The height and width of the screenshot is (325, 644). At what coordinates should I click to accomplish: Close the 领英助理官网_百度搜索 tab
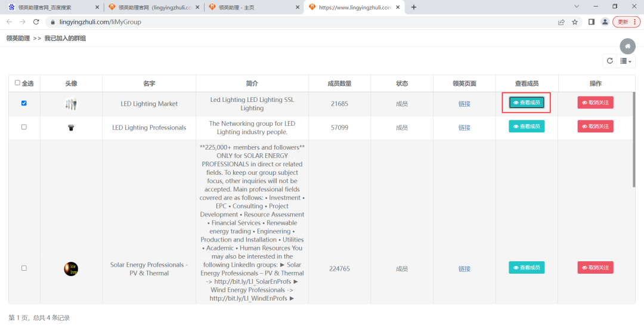(x=97, y=7)
